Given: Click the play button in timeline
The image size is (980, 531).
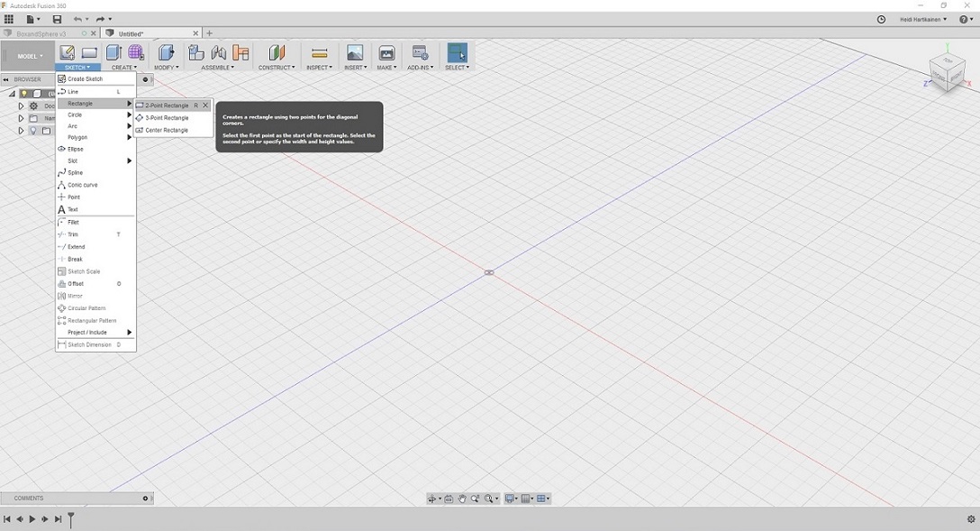Looking at the screenshot, I should [x=32, y=519].
